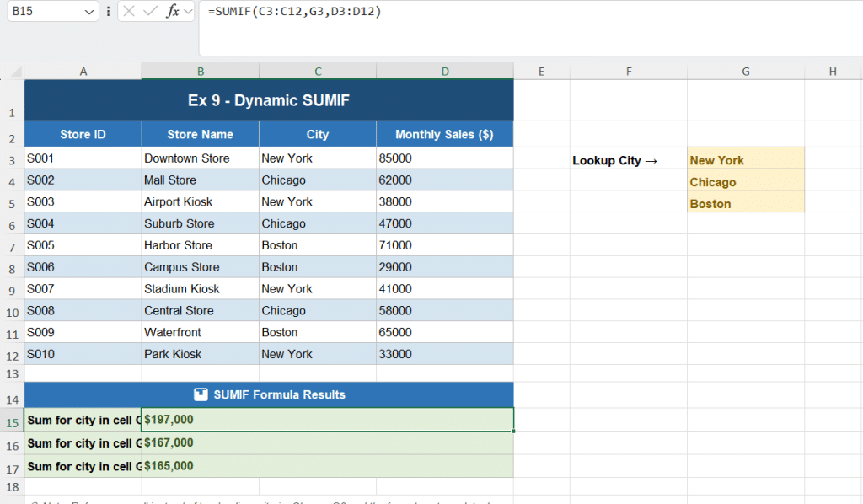863x504 pixels.
Task: Click the Cancel (X) formula icon
Action: pyautogui.click(x=129, y=12)
